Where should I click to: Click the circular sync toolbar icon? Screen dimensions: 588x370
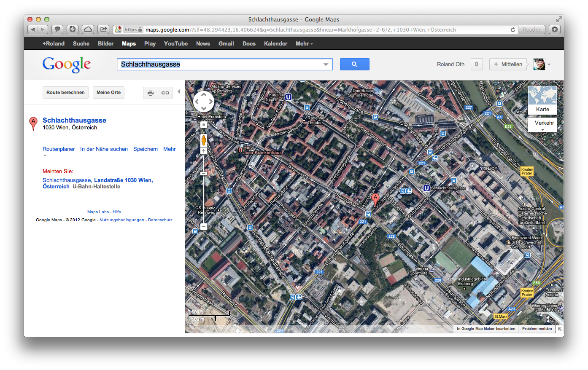point(73,29)
